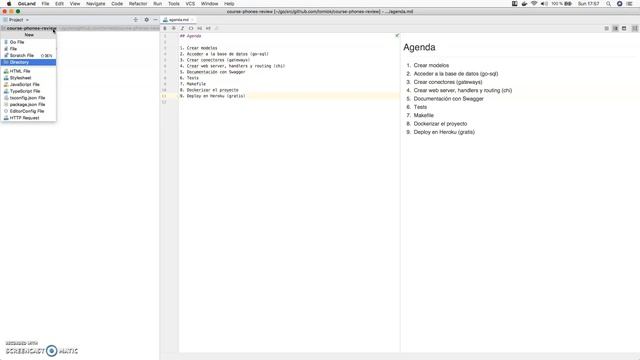
Task: Select Directory in the New popup
Action: coord(29,62)
